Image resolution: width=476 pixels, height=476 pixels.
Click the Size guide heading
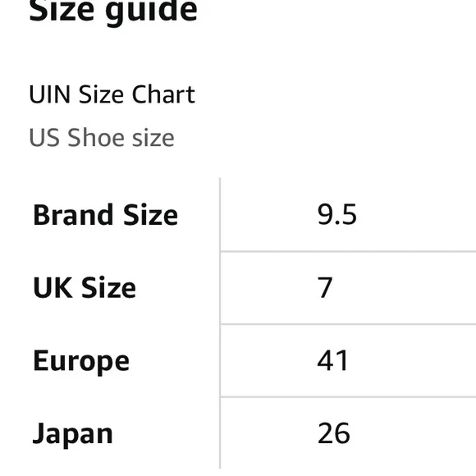[x=113, y=12]
